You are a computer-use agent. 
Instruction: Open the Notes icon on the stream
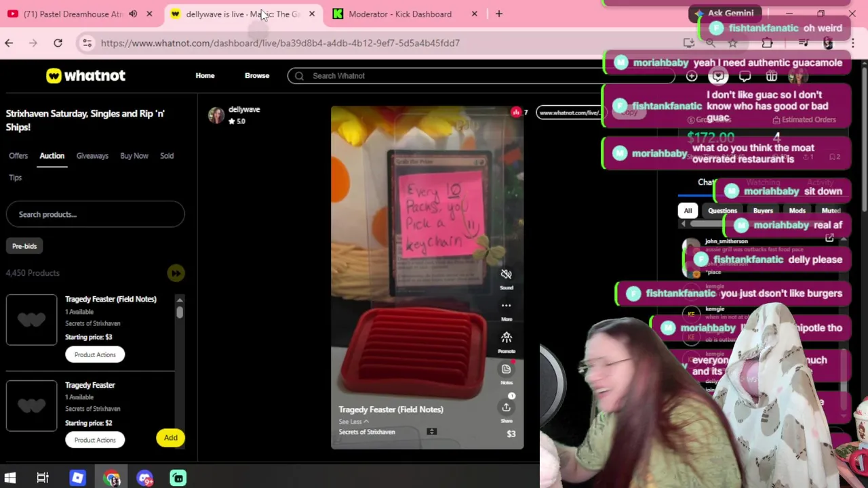click(x=506, y=369)
